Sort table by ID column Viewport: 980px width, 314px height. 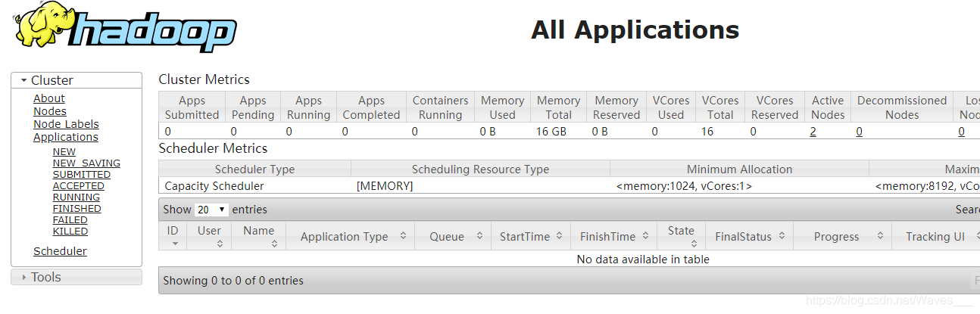pyautogui.click(x=173, y=236)
